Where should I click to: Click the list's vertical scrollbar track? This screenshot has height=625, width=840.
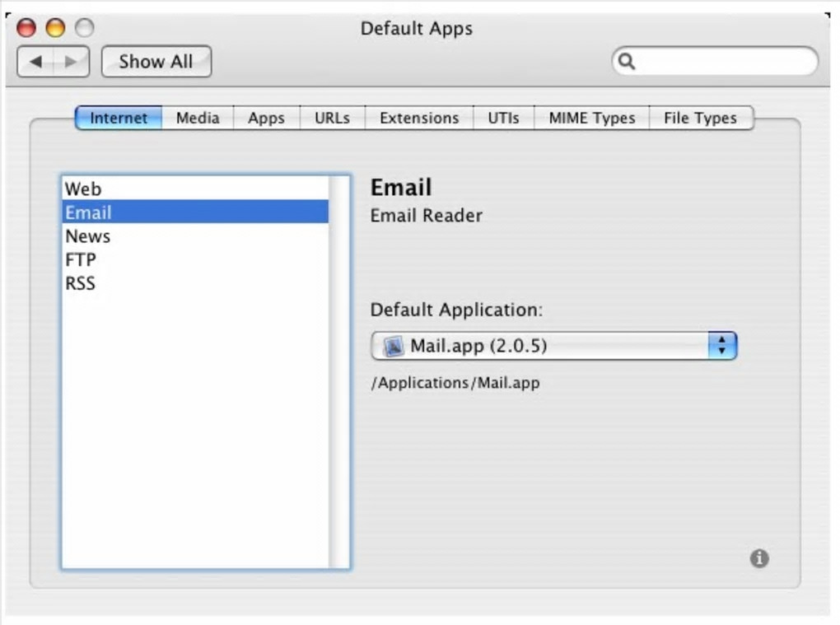pyautogui.click(x=339, y=371)
